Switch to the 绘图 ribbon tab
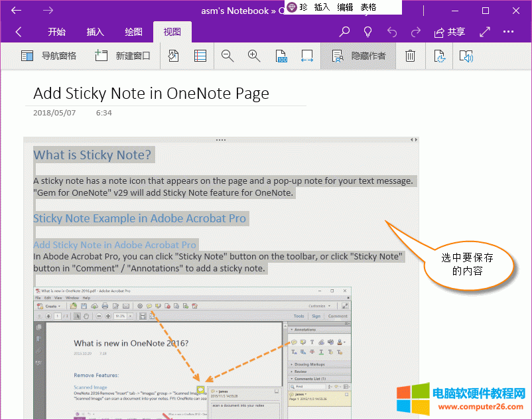The height and width of the screenshot is (420, 532). click(x=133, y=31)
